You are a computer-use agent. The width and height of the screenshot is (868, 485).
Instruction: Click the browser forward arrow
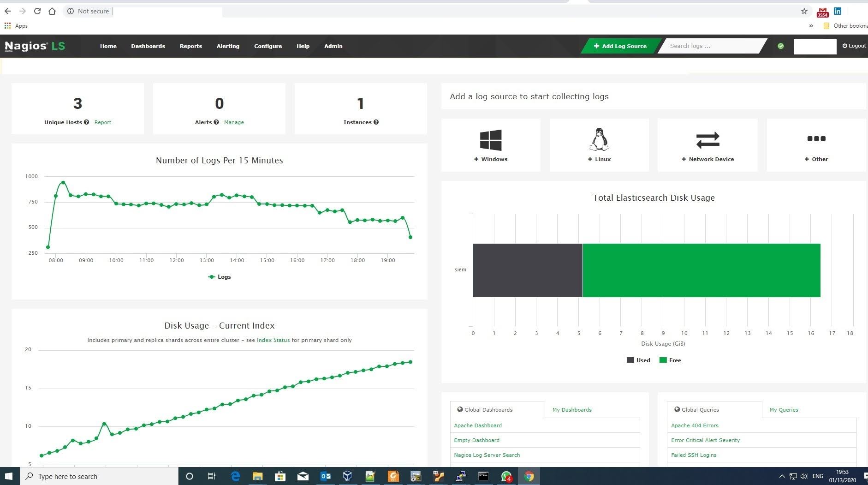click(23, 11)
